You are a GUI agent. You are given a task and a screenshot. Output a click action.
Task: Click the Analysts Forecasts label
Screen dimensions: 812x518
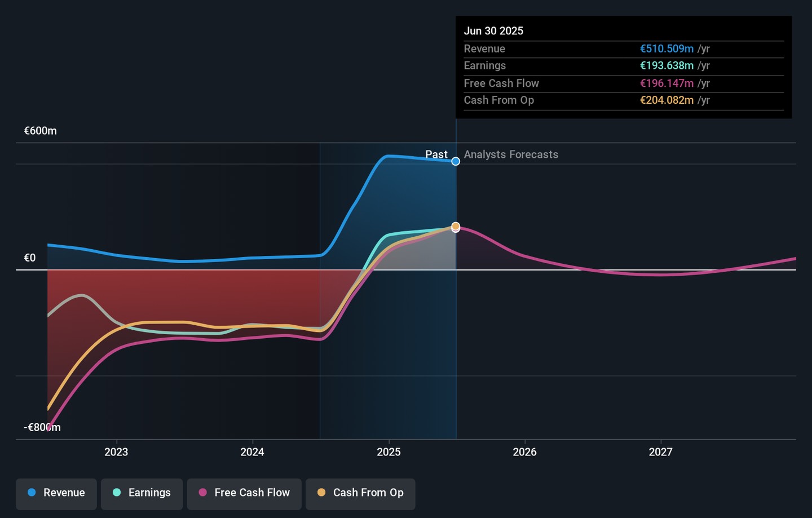pos(511,154)
